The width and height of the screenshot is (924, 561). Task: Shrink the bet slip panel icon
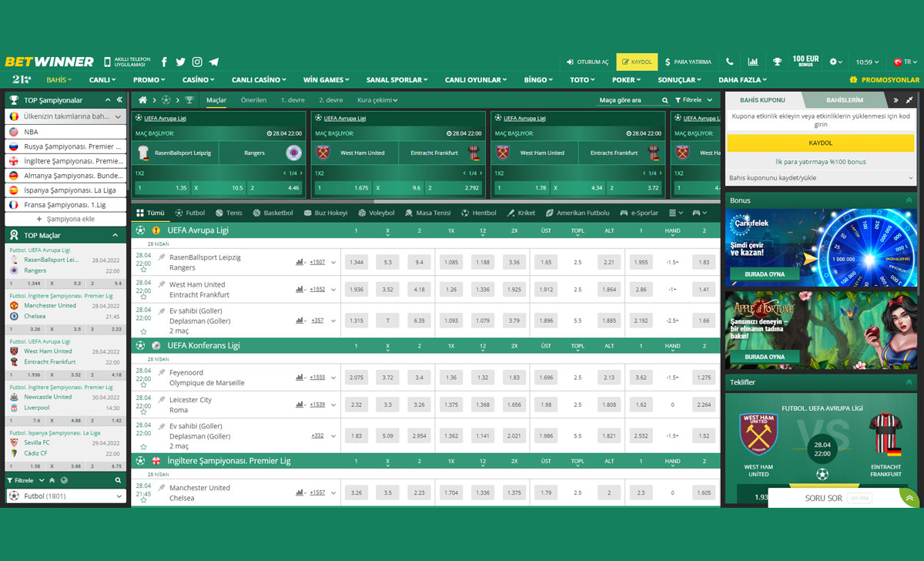pyautogui.click(x=910, y=100)
